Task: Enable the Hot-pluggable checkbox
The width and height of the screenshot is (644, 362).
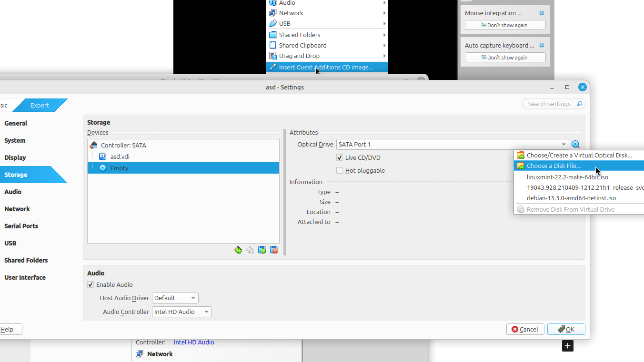Action: 340,171
